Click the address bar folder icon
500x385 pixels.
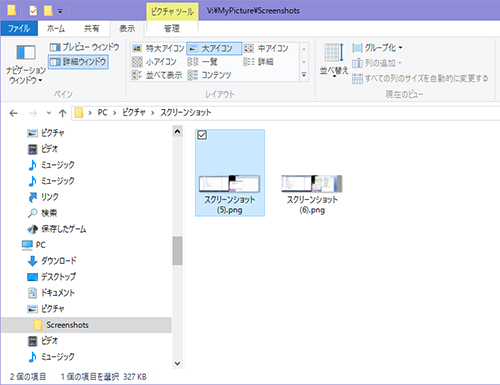point(79,113)
